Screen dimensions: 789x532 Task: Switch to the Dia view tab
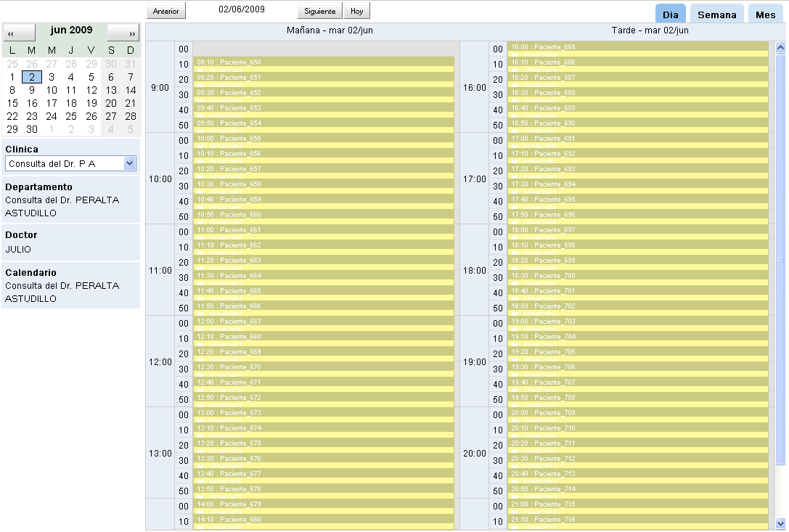(x=670, y=14)
